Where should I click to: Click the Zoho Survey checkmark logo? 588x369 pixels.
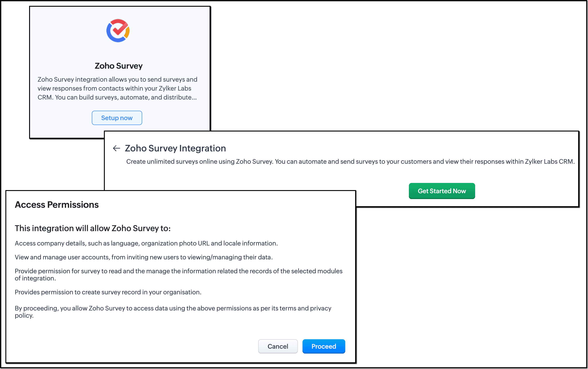(118, 31)
